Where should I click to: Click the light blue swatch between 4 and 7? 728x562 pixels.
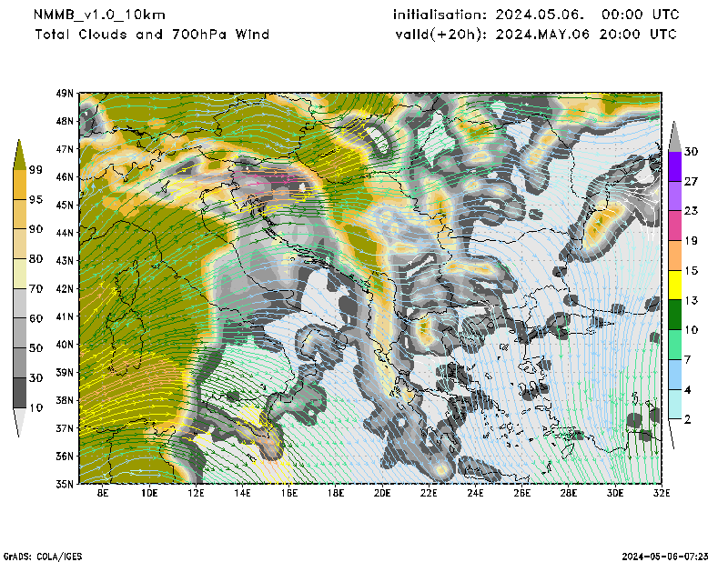[x=674, y=374]
